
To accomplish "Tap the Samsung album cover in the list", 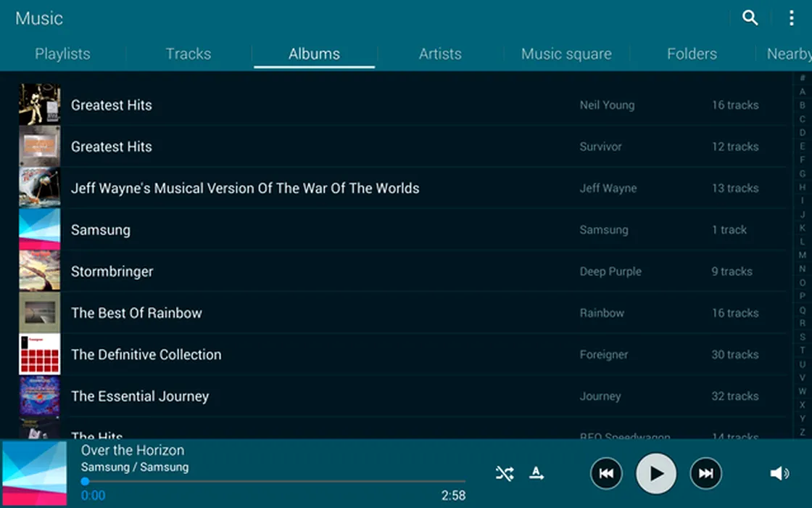I will 39,229.
